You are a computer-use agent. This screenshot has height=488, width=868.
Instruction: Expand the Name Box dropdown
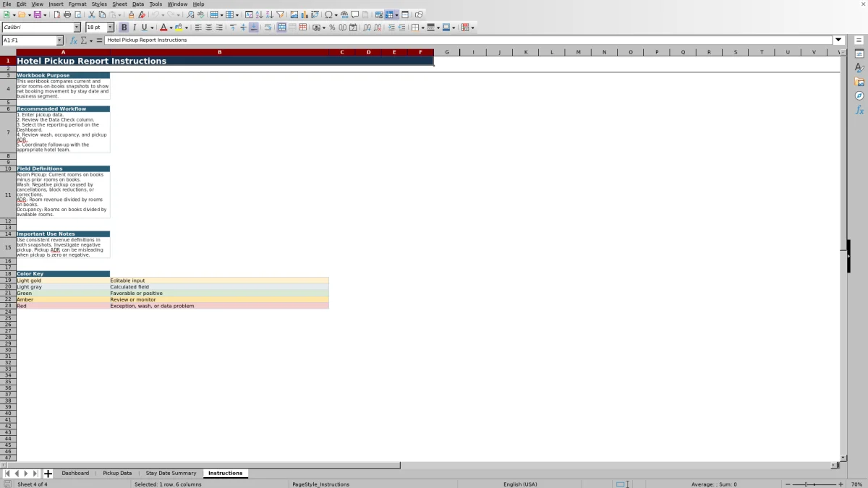(59, 40)
